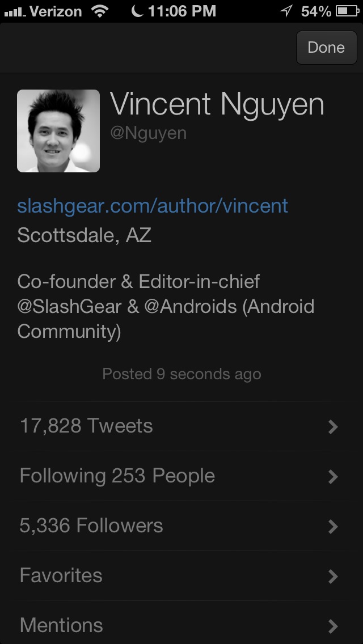This screenshot has height=644, width=363.
Task: Tap the @Nguyen username handle
Action: pyautogui.click(x=149, y=133)
